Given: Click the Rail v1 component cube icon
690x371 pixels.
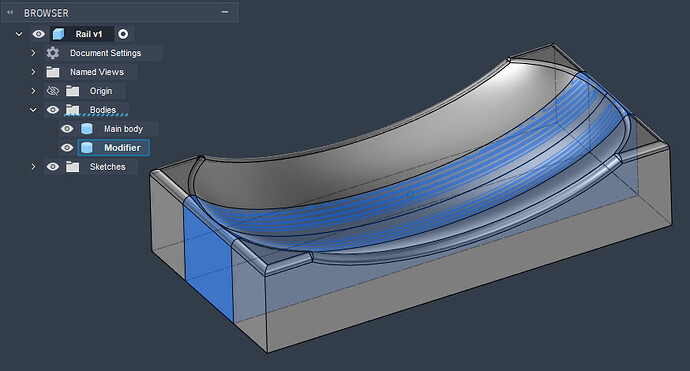Looking at the screenshot, I should [58, 34].
